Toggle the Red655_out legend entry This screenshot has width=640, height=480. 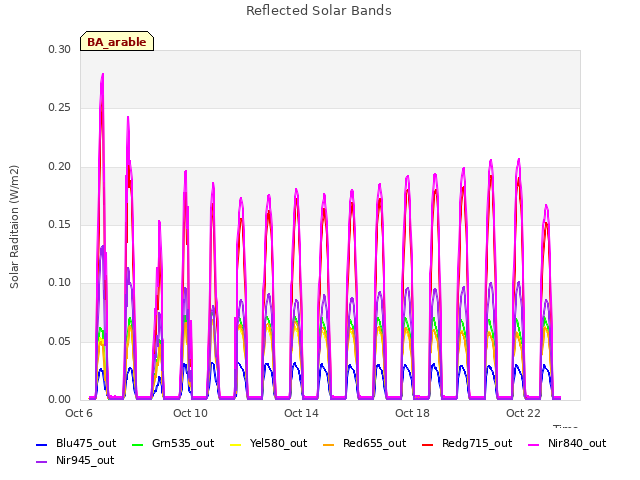tap(364, 444)
